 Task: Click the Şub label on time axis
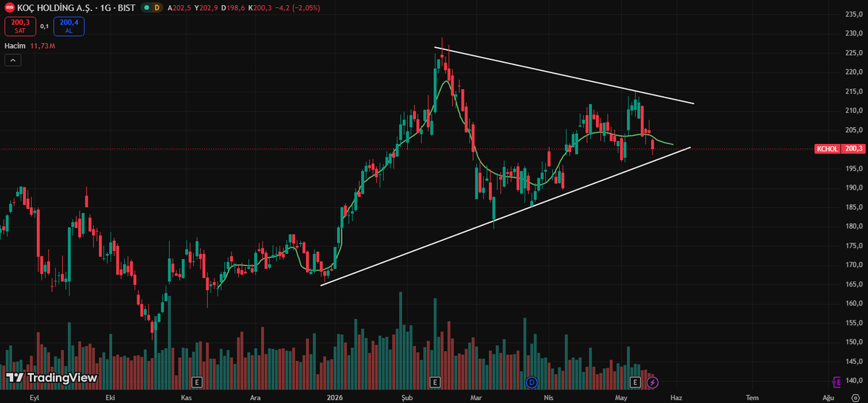click(x=408, y=397)
